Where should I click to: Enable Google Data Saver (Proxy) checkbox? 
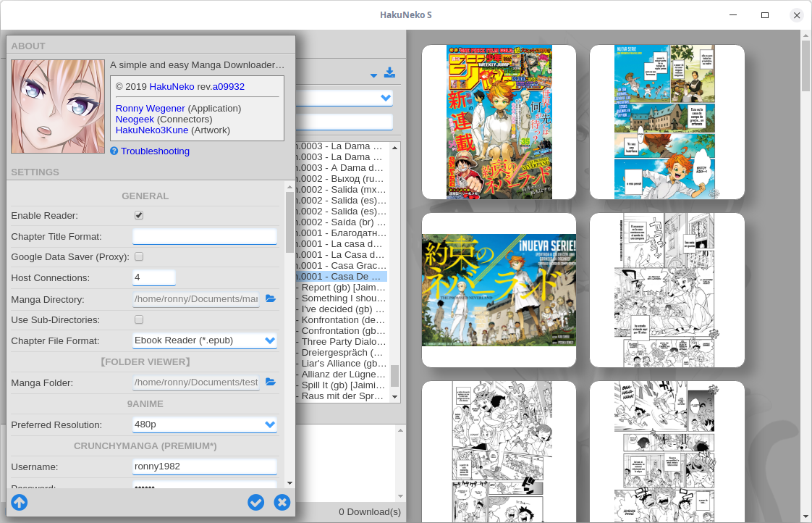coord(139,256)
